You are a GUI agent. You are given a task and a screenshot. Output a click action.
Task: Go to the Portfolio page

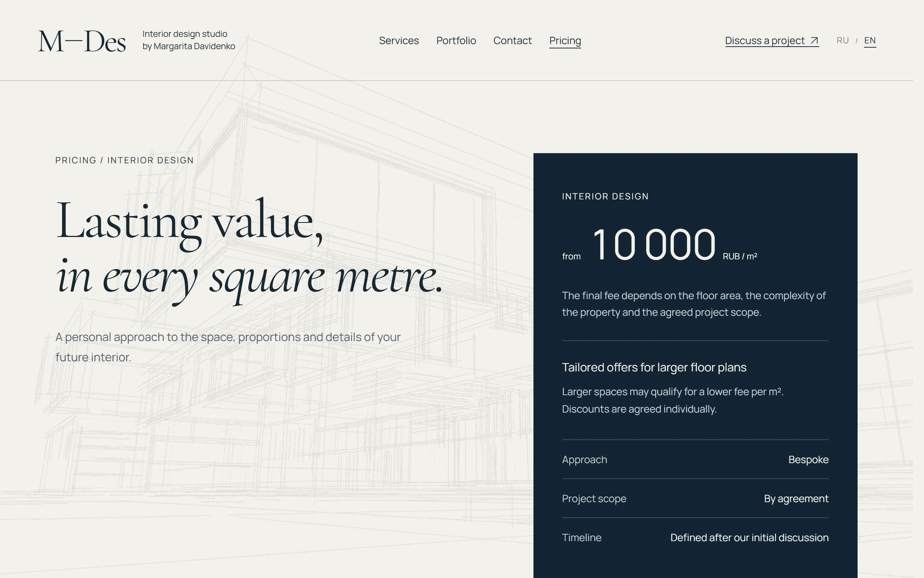[x=456, y=41]
